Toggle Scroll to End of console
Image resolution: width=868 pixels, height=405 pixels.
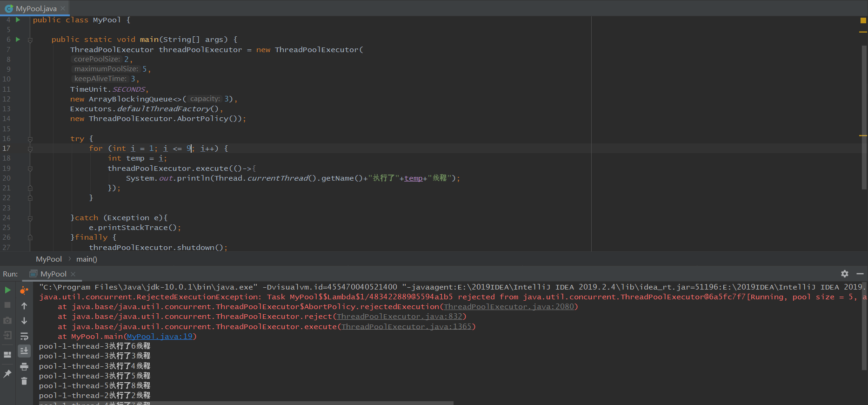[x=24, y=351]
